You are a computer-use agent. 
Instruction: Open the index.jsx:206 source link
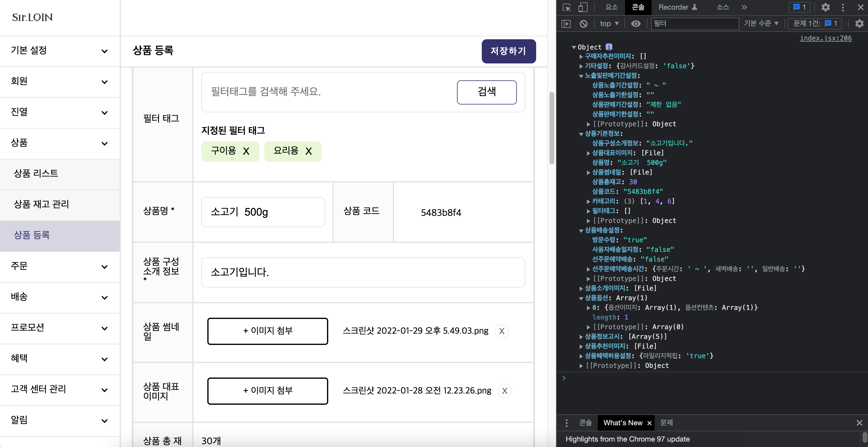tap(826, 38)
